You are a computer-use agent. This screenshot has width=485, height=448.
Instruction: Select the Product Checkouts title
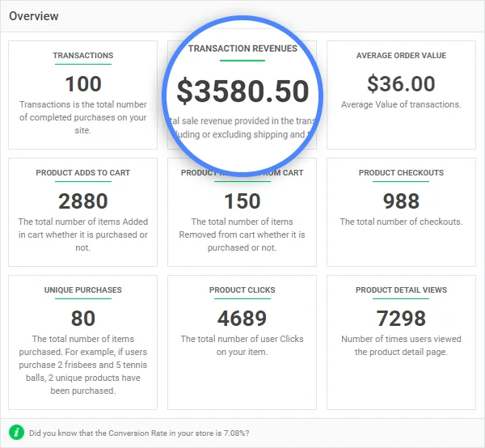[401, 173]
